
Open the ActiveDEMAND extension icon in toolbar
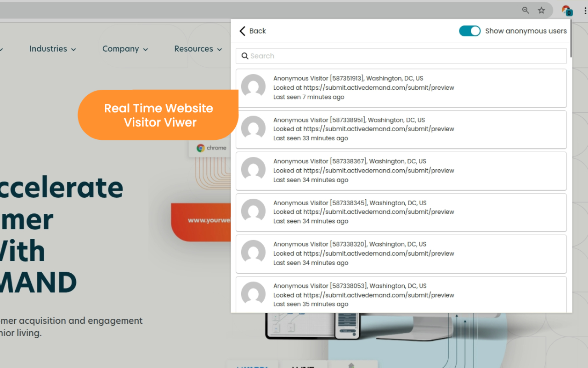(566, 10)
